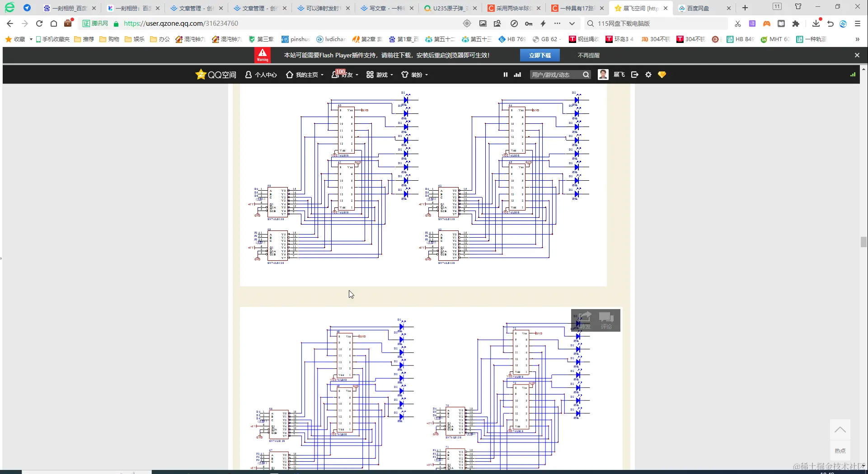
Task: Open the translate extension
Action: pos(752,23)
